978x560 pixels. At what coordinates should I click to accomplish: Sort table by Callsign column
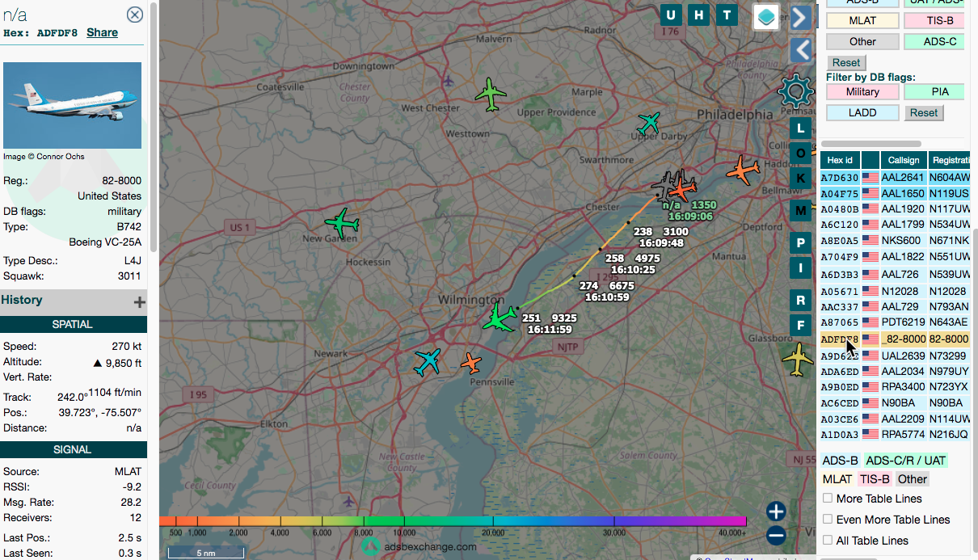click(904, 160)
